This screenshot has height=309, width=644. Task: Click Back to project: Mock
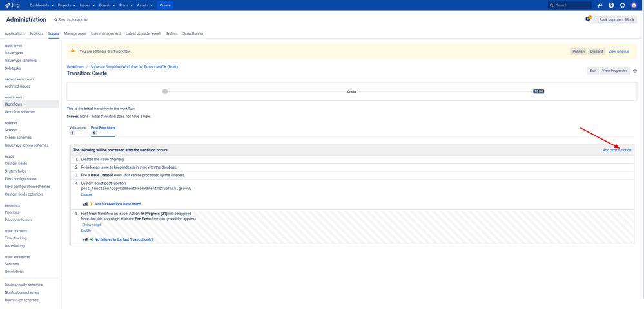pos(614,19)
